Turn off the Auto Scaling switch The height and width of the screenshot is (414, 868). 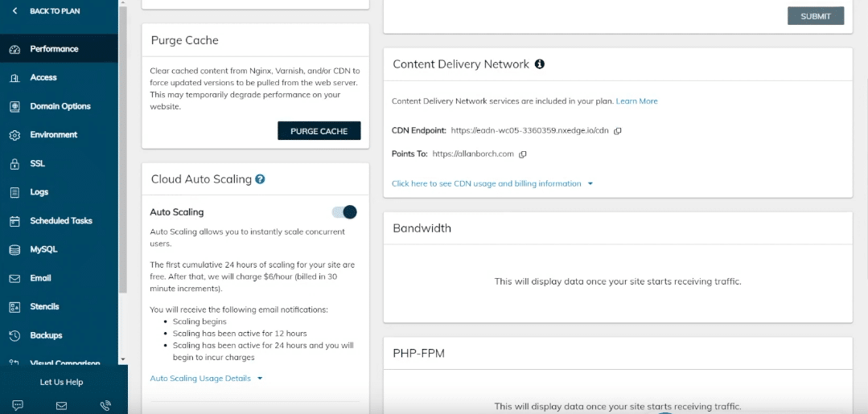344,212
